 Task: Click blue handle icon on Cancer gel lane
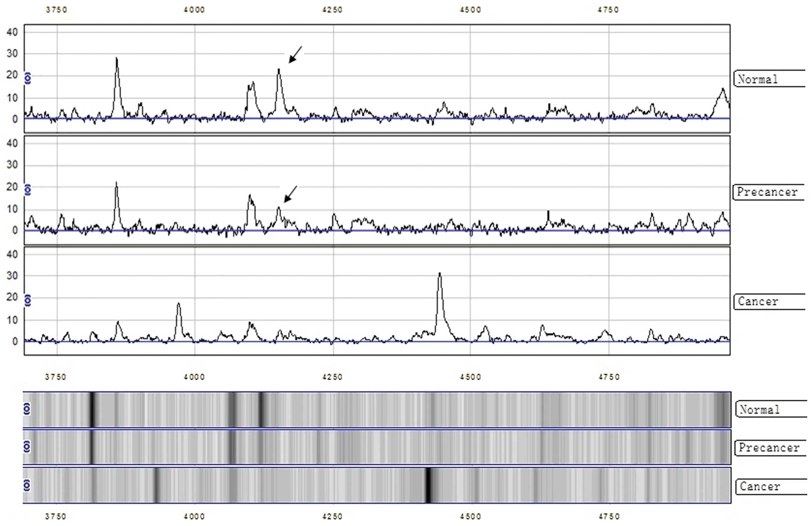[27, 485]
